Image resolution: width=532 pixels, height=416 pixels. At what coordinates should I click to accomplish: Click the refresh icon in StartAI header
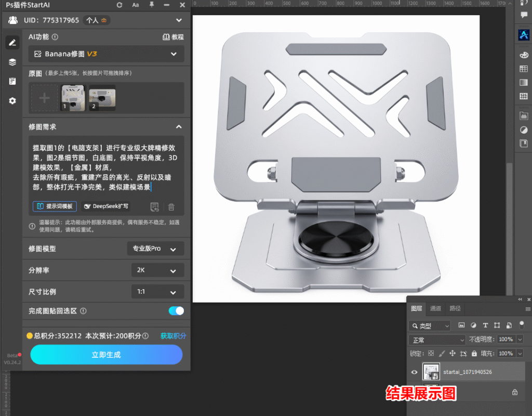(119, 5)
